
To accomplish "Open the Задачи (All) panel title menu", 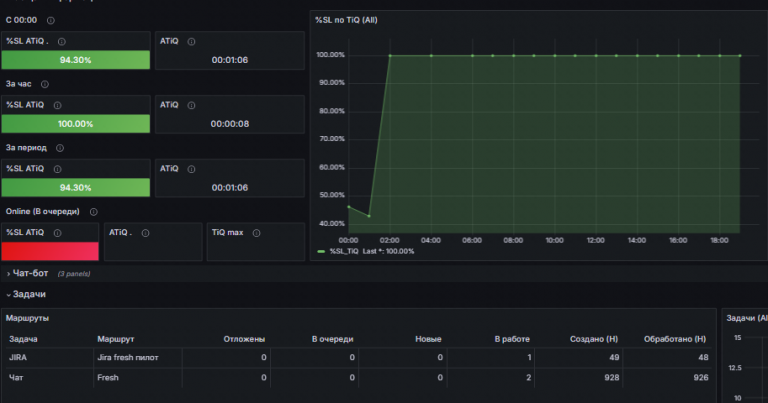I will [x=746, y=318].
